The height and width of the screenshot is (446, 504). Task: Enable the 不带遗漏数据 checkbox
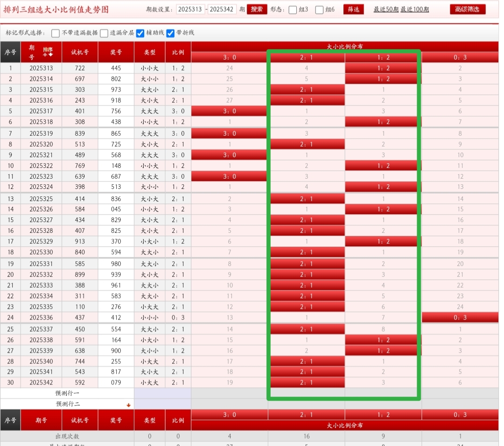(x=55, y=33)
